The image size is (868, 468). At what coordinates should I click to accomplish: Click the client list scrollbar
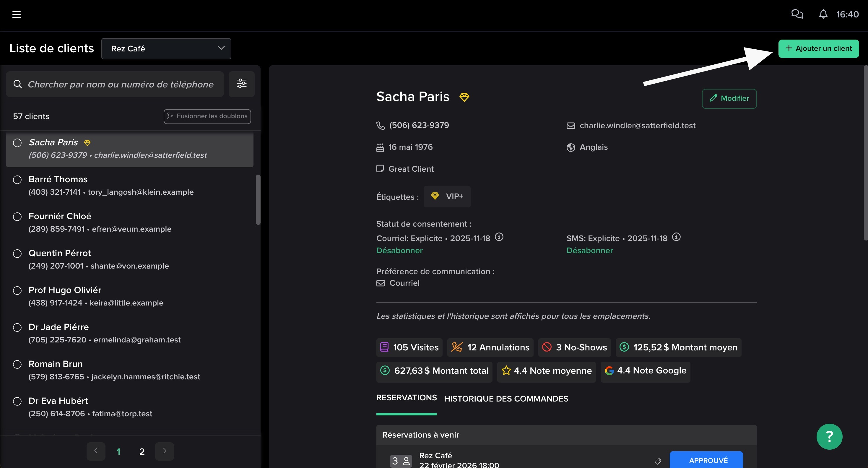258,199
